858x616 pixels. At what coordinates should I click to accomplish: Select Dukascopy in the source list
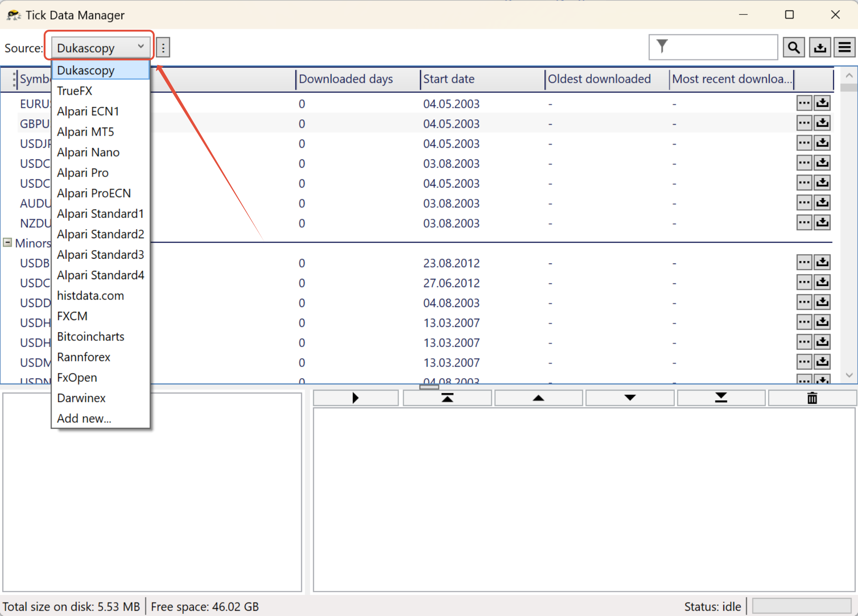[101, 70]
